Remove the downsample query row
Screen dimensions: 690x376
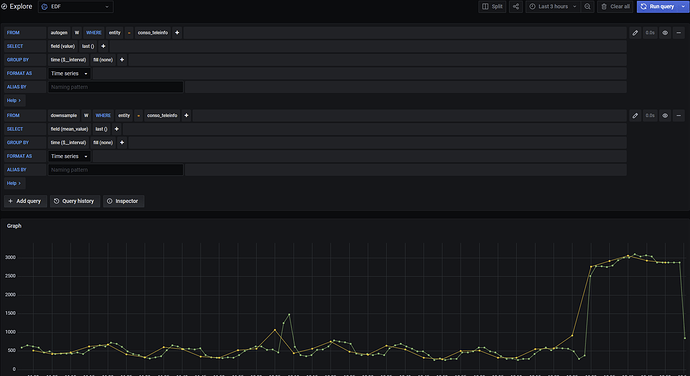point(679,115)
